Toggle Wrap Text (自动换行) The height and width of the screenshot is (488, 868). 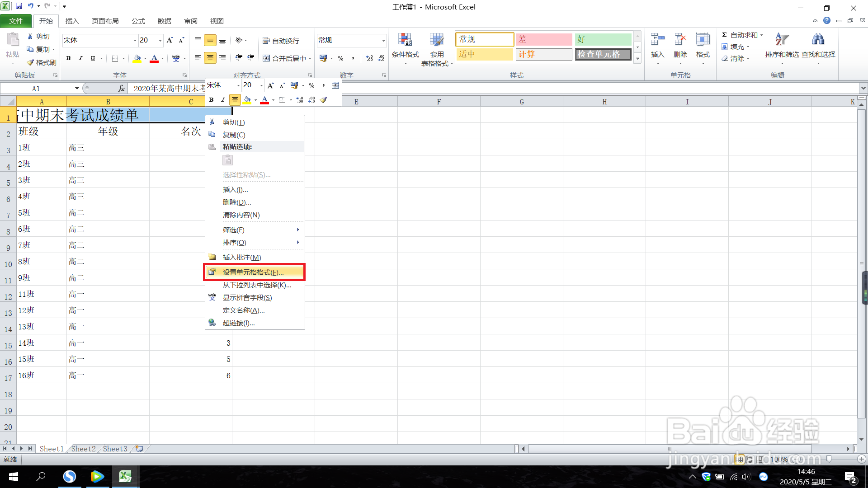tap(281, 41)
